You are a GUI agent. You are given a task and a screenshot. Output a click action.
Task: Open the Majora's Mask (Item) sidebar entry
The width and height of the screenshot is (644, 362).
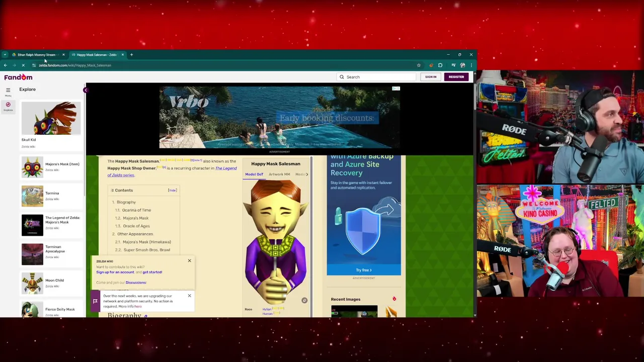pos(51,167)
